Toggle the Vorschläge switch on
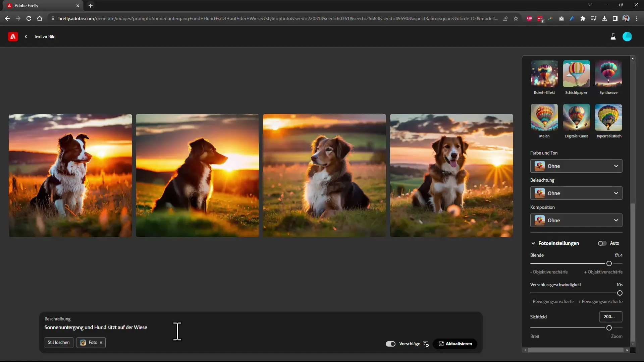The height and width of the screenshot is (362, 644). (x=390, y=344)
